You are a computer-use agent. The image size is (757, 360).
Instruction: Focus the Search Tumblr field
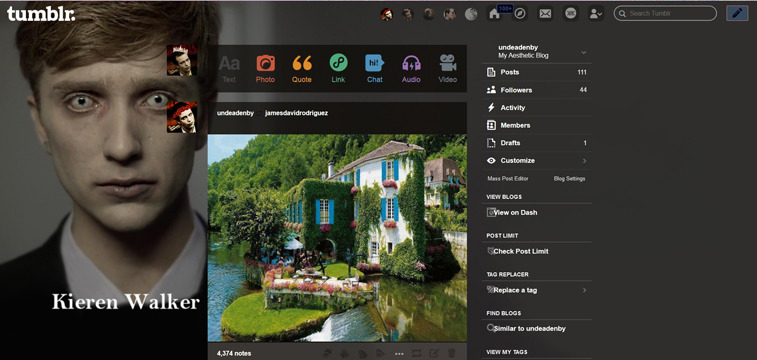tap(665, 14)
